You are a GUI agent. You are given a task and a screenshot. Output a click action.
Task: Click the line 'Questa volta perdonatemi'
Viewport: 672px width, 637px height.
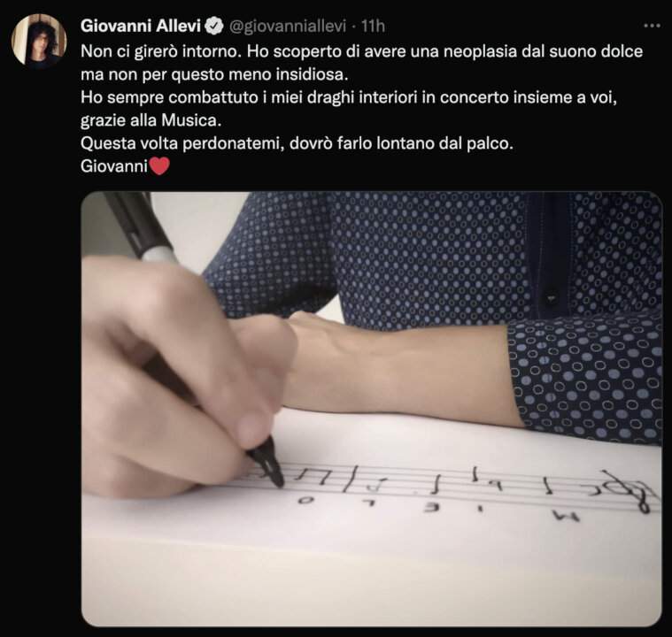297,143
